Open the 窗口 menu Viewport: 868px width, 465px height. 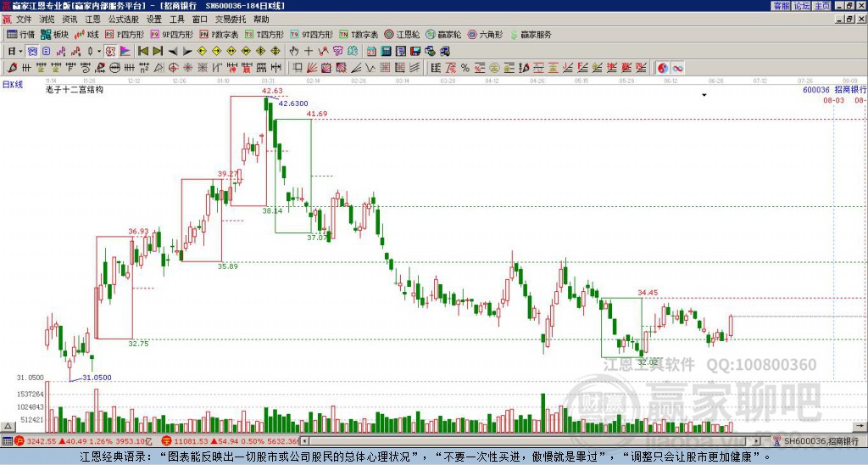click(x=200, y=20)
